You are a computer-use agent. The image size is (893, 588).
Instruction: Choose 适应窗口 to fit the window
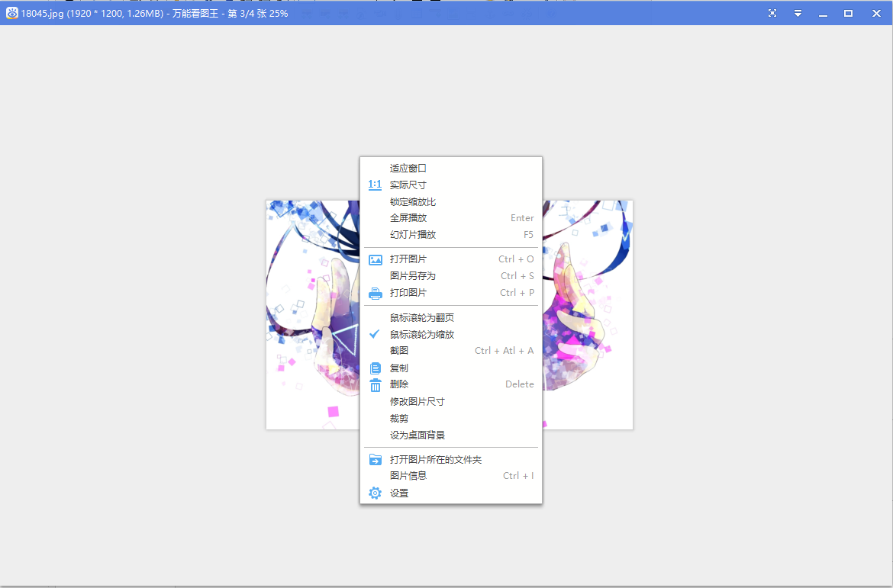(450, 168)
